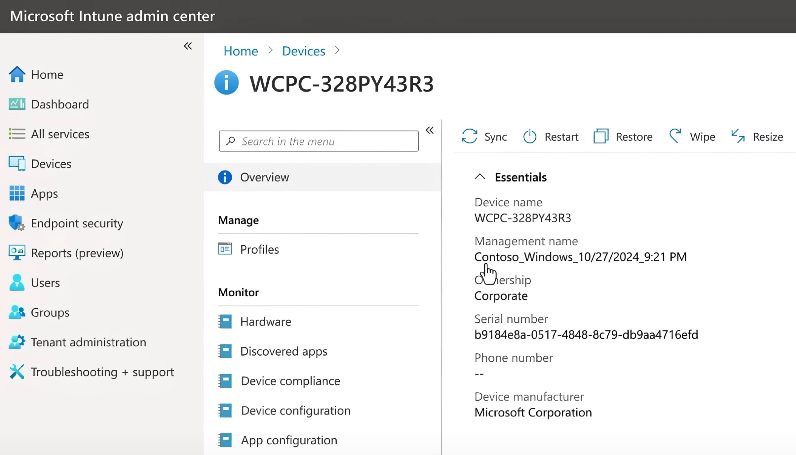Click the Restore device icon
The width and height of the screenshot is (796, 455).
(601, 137)
